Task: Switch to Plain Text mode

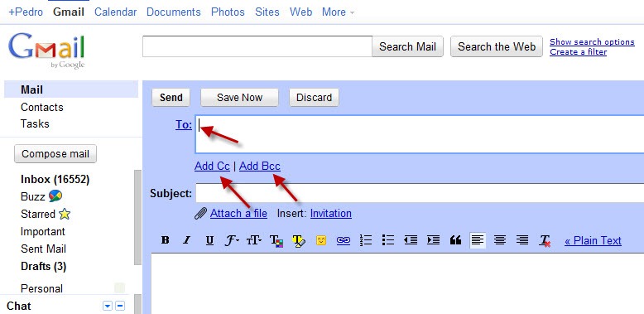Action: pos(593,240)
